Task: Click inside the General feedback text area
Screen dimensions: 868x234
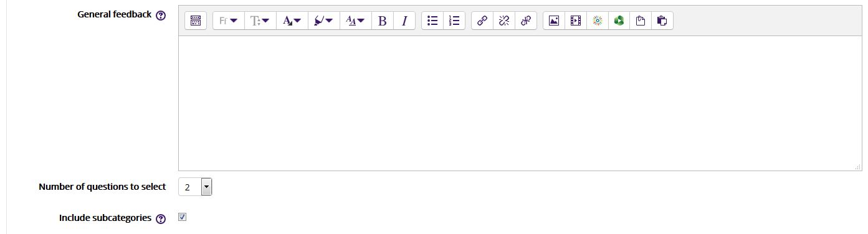Action: click(x=520, y=103)
